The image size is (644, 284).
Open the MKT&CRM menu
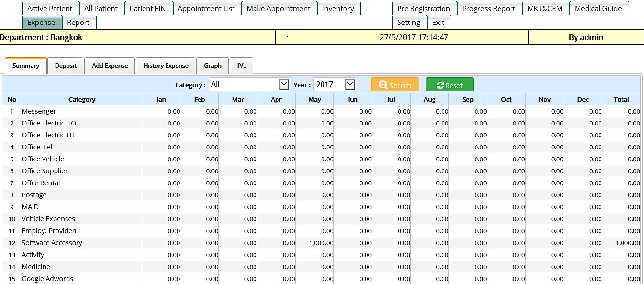tap(545, 8)
